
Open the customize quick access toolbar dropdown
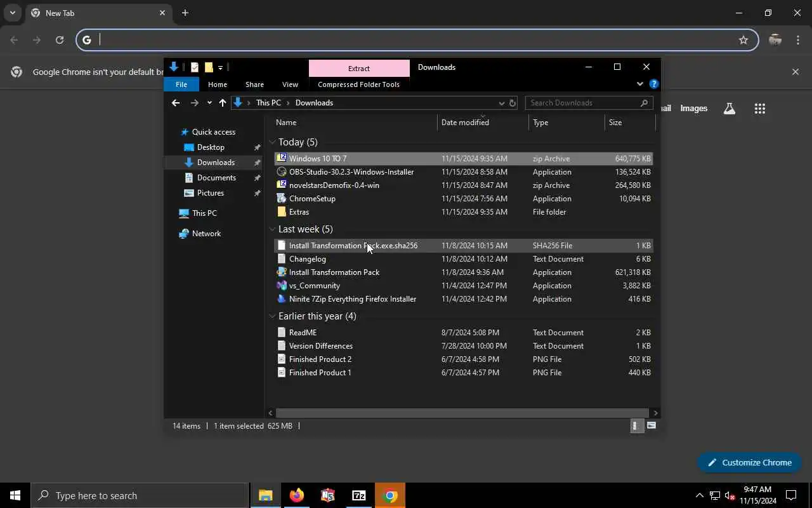(x=220, y=67)
